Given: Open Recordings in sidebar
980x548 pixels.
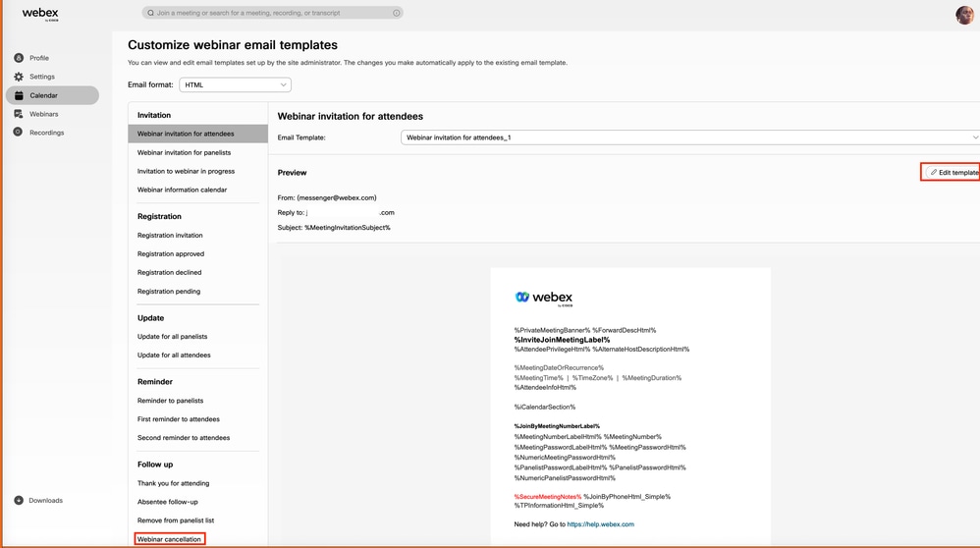Looking at the screenshot, I should coord(47,133).
